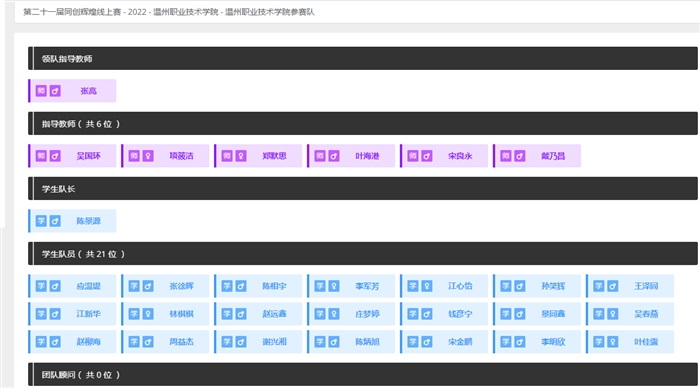Click the student badge next to 陈景源
Screen dimensions: 700x388
click(41, 221)
